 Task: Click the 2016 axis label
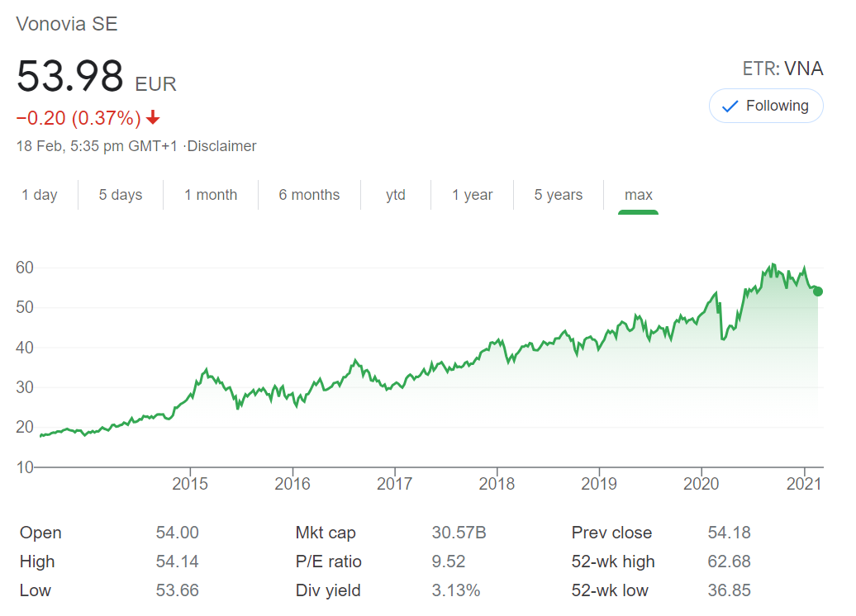[292, 483]
